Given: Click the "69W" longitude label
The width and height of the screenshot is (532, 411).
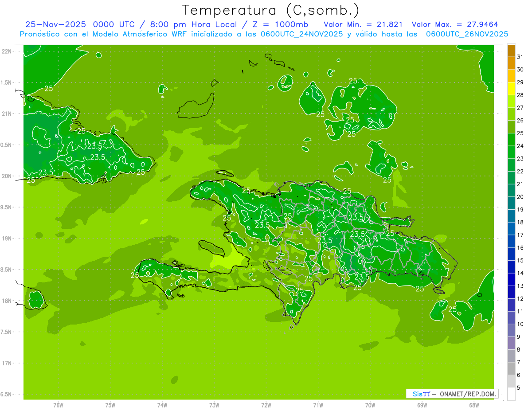Looking at the screenshot, I should (x=422, y=405).
